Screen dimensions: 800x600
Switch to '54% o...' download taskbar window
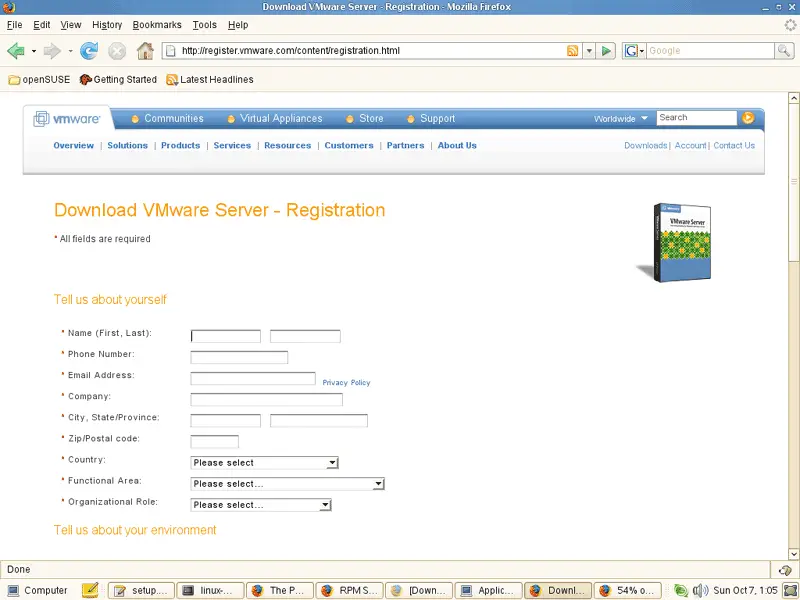[627, 590]
